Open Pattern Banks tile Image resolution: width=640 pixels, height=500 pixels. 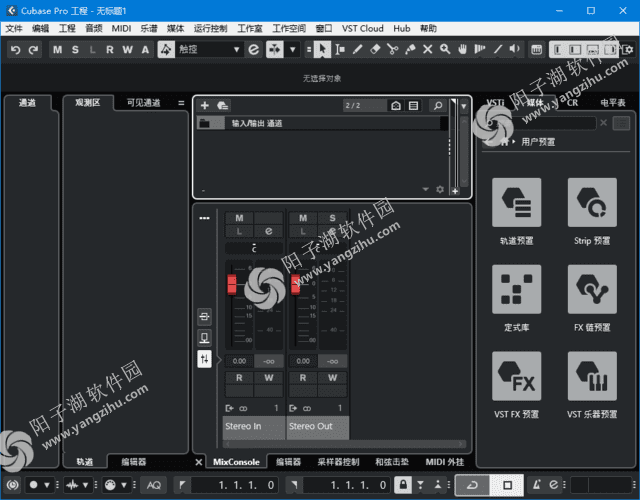pyautogui.click(x=516, y=289)
